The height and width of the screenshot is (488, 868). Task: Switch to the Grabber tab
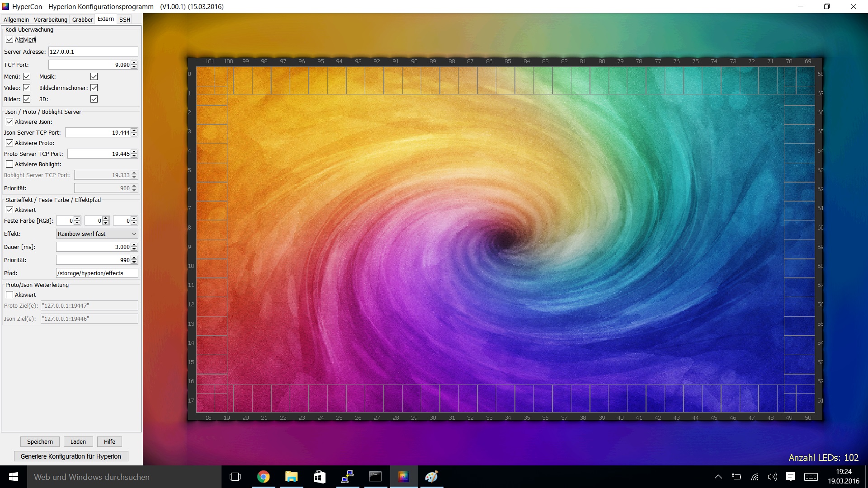coord(82,19)
